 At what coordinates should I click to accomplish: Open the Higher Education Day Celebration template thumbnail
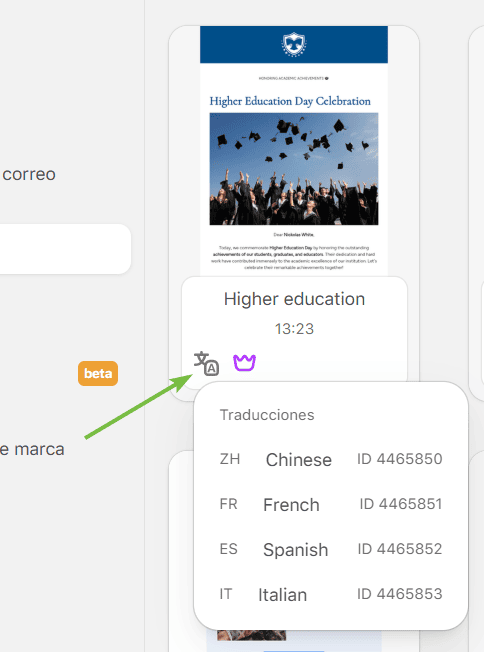(294, 151)
